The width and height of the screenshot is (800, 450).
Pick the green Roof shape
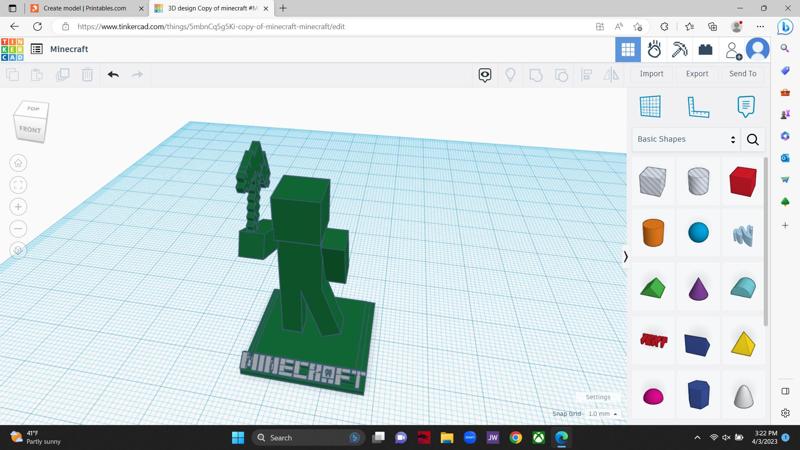click(653, 287)
